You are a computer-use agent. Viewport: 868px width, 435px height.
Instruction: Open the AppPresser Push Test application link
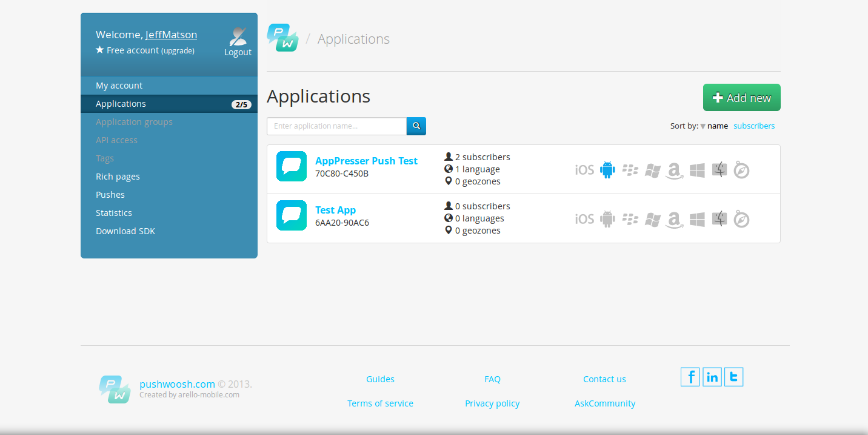(x=366, y=161)
